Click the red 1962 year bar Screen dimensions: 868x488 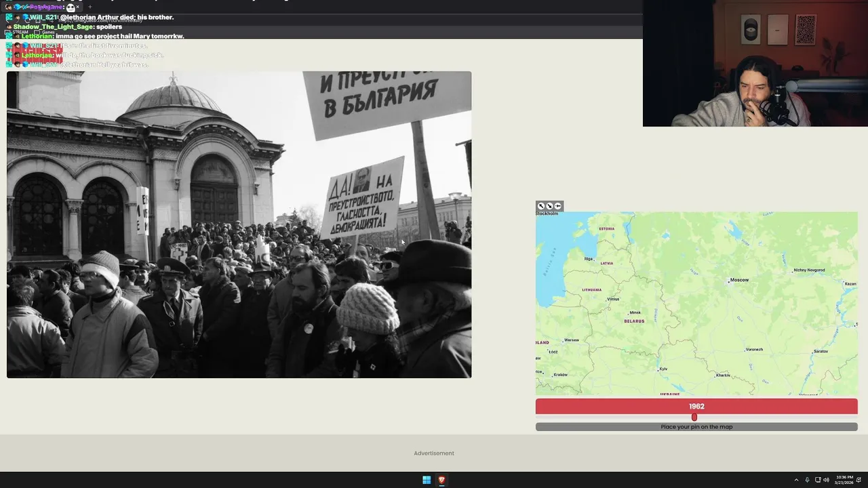696,406
